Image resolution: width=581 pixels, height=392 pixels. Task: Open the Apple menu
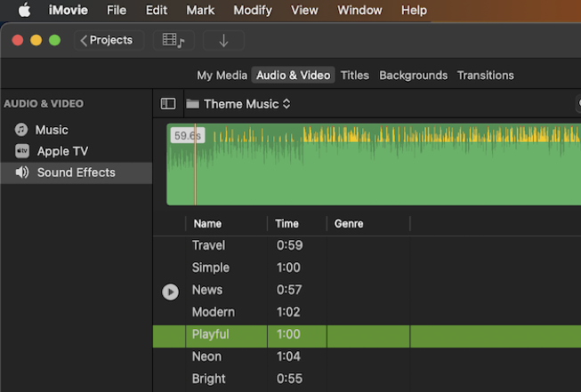tap(24, 11)
